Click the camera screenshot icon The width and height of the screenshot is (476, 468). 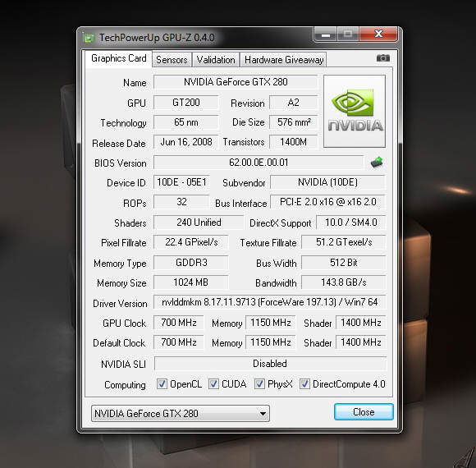pos(382,58)
